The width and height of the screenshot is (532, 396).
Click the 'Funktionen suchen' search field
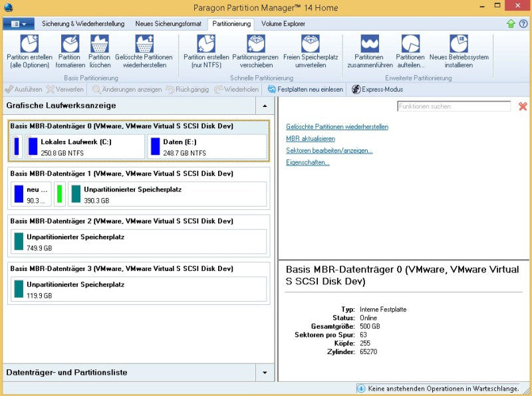pos(454,106)
